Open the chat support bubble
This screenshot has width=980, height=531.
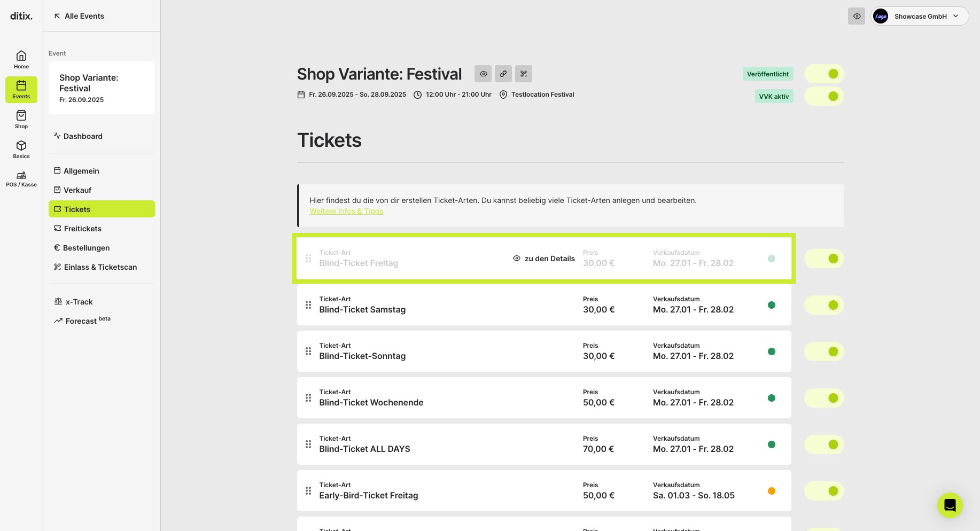(950, 505)
